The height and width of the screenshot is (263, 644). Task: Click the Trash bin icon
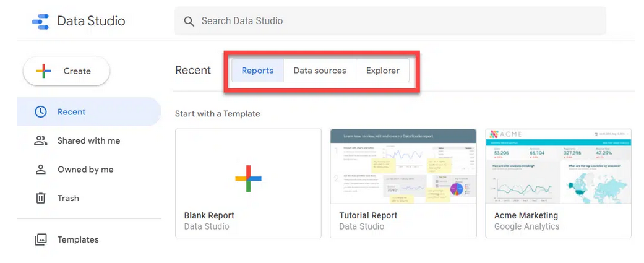41,198
